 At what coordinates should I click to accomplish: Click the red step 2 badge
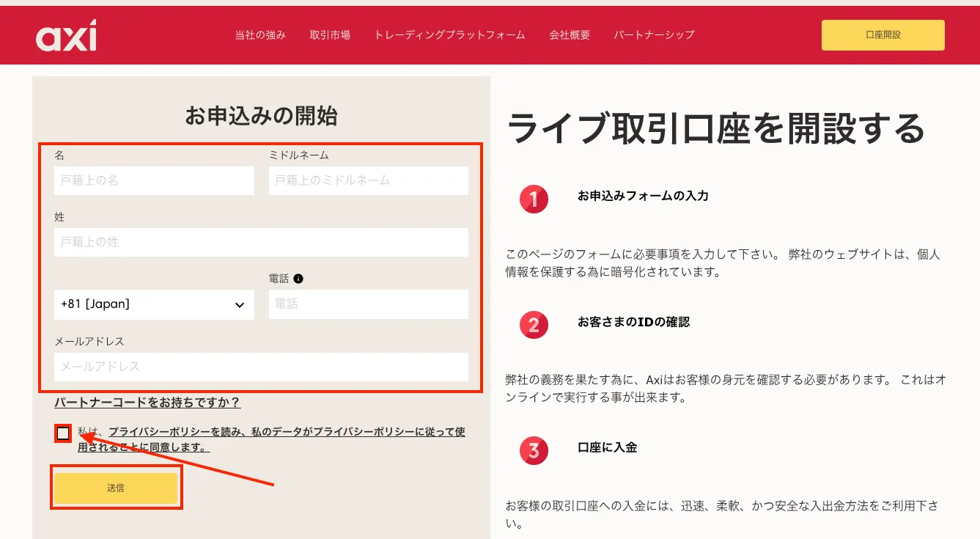534,325
